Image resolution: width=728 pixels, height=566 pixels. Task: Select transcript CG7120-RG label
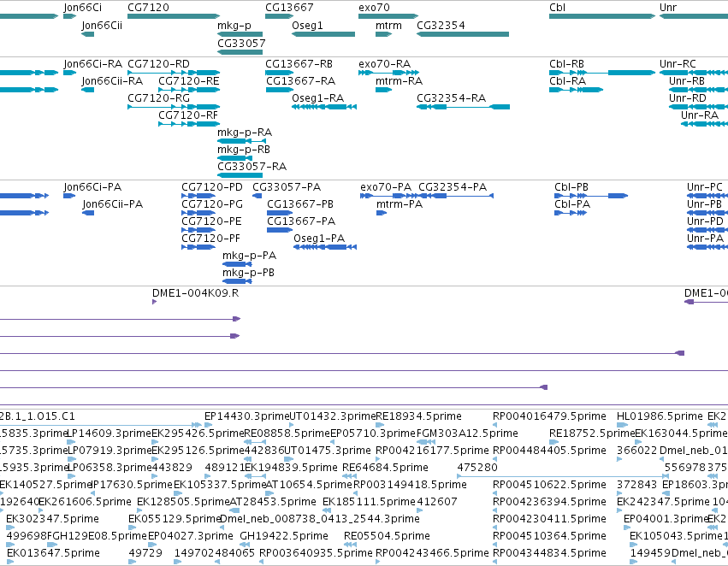coord(158,97)
